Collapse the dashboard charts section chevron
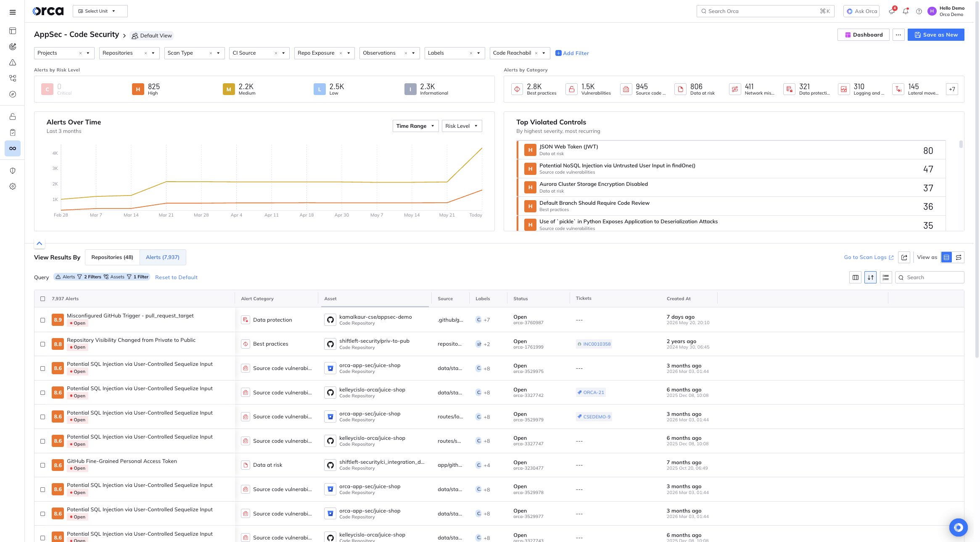The height and width of the screenshot is (542, 980). pyautogui.click(x=39, y=243)
